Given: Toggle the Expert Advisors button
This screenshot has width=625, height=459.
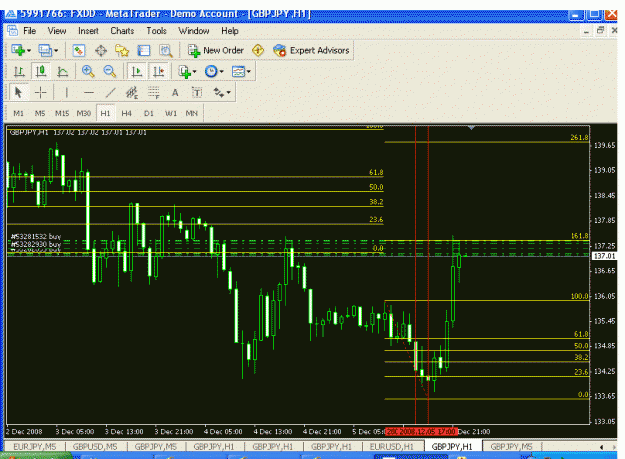Looking at the screenshot, I should pos(311,51).
